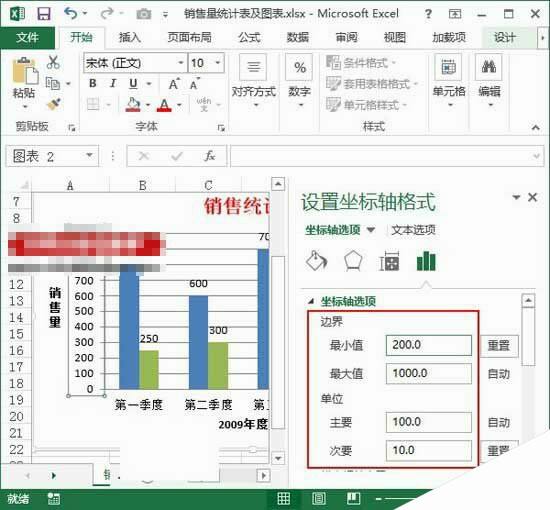Click the Insert Function fx icon

tap(210, 156)
